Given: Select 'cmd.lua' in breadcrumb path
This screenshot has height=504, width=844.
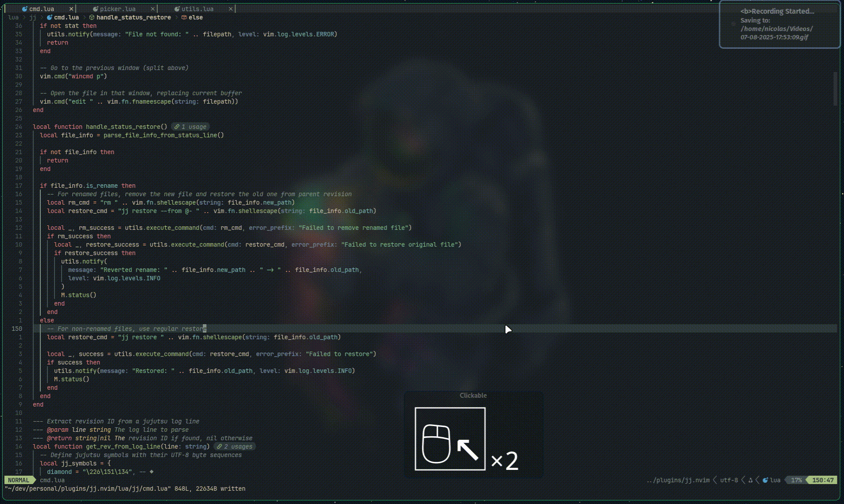Looking at the screenshot, I should point(66,17).
